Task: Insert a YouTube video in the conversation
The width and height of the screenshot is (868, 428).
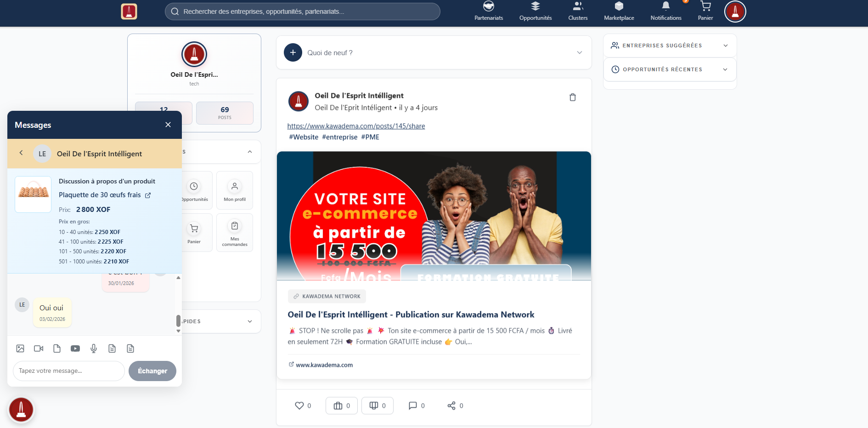Action: pyautogui.click(x=75, y=348)
